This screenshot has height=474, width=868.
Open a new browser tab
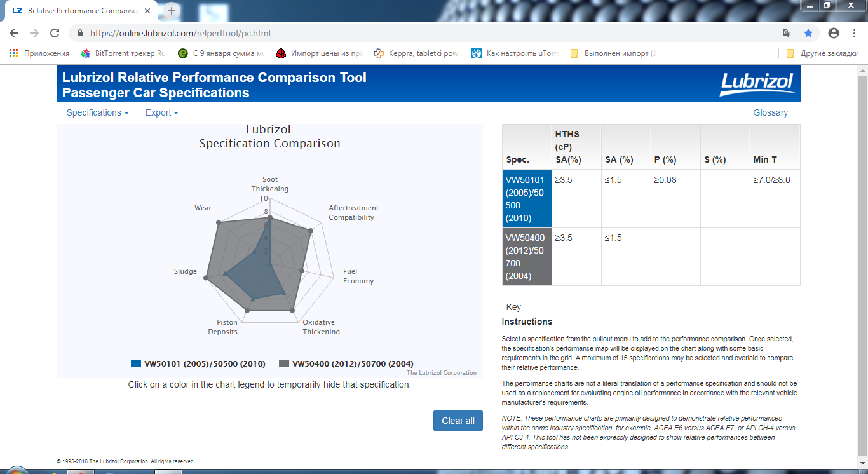coord(172,11)
